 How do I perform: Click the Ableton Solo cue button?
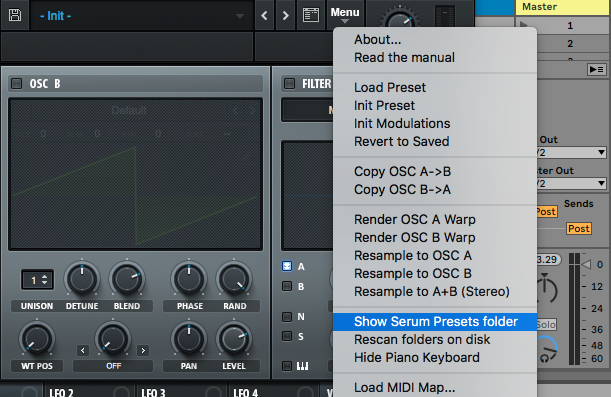[546, 324]
